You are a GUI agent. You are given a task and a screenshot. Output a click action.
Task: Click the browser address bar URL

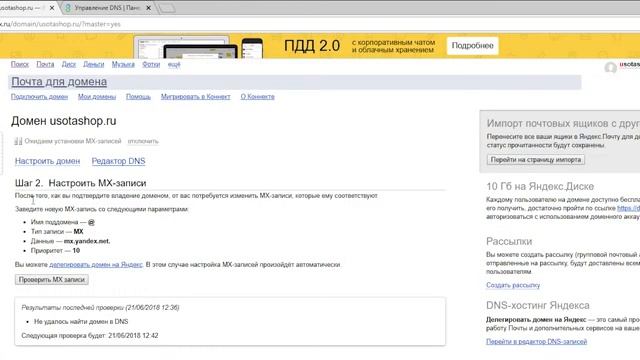(60, 24)
